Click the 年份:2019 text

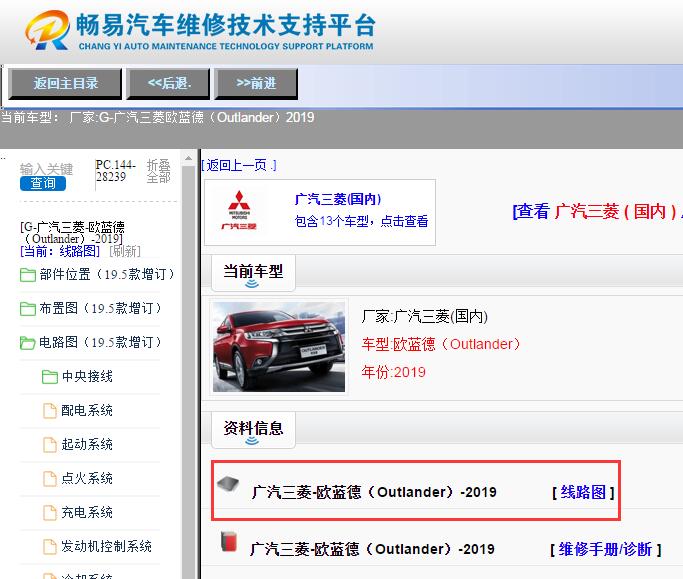click(393, 372)
